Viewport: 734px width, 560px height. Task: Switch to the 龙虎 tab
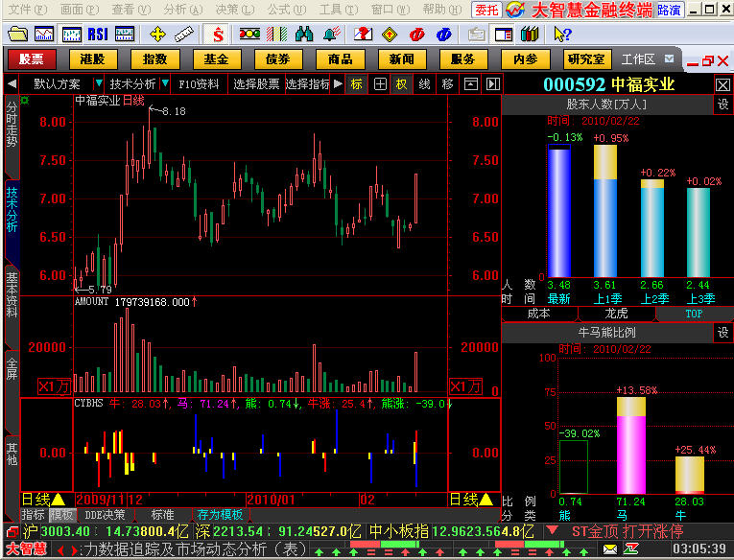(616, 313)
